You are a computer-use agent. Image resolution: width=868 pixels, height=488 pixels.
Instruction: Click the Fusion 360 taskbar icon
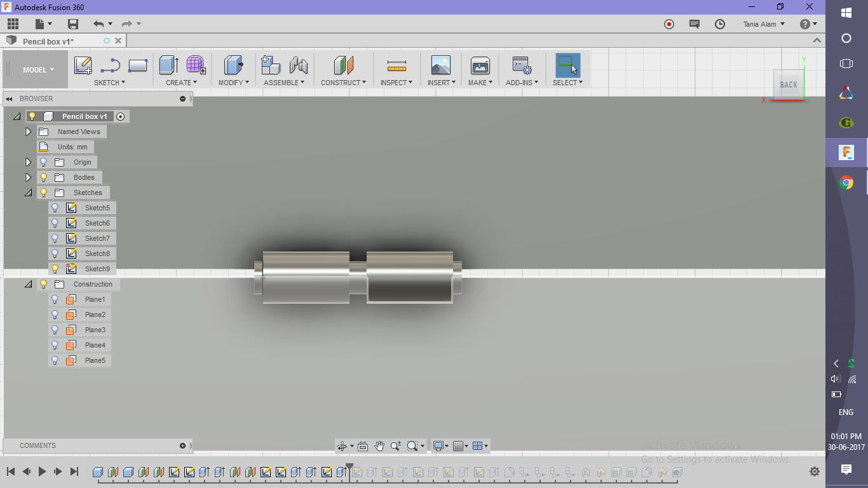click(x=846, y=152)
